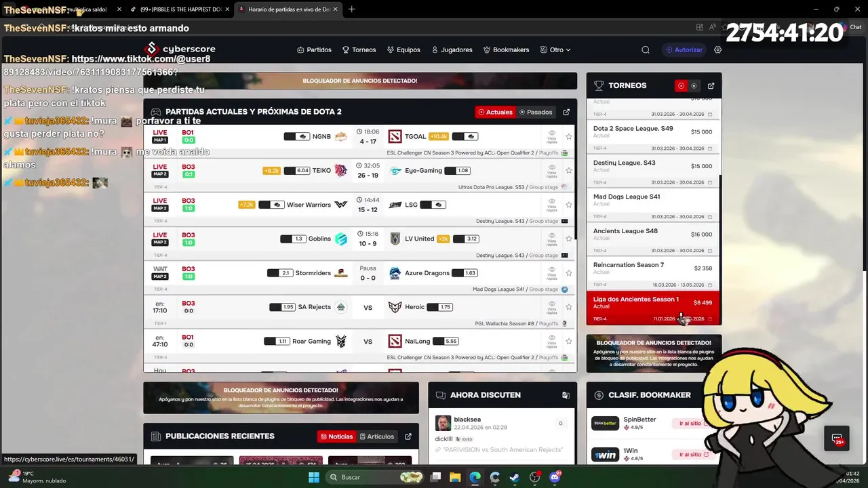Expand the Otro dropdown menu

tap(555, 49)
